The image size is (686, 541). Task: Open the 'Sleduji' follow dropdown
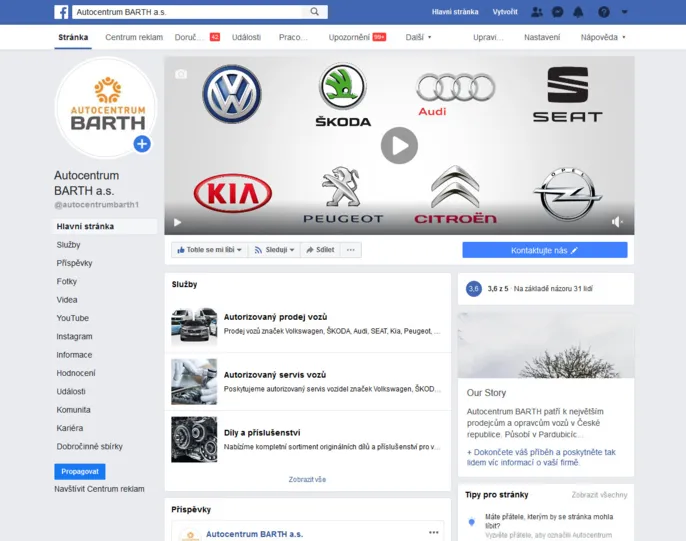[274, 250]
